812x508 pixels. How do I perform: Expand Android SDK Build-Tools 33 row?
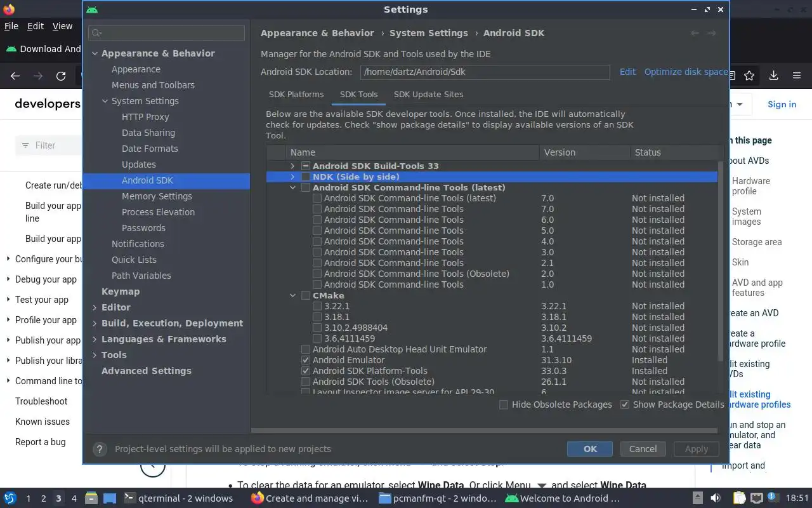[292, 166]
